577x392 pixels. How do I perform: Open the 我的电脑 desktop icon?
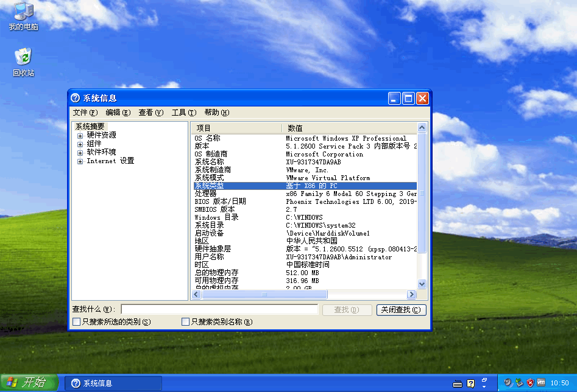click(24, 16)
